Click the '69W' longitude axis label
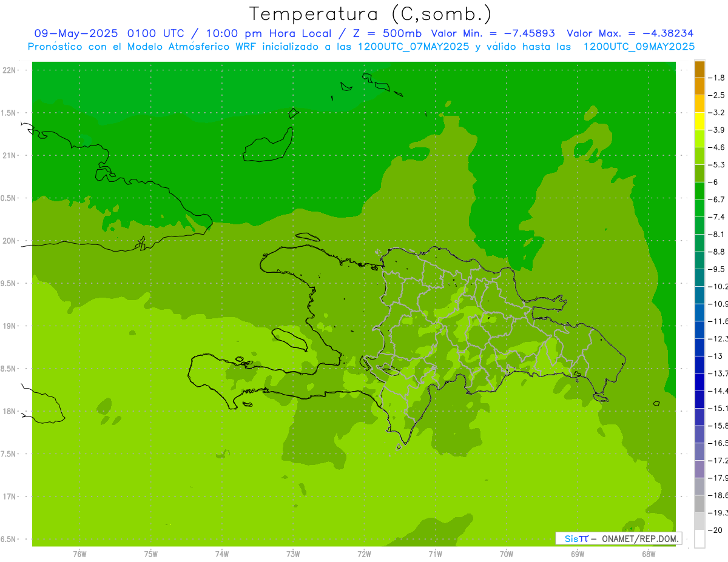The height and width of the screenshot is (562, 728). 578,554
